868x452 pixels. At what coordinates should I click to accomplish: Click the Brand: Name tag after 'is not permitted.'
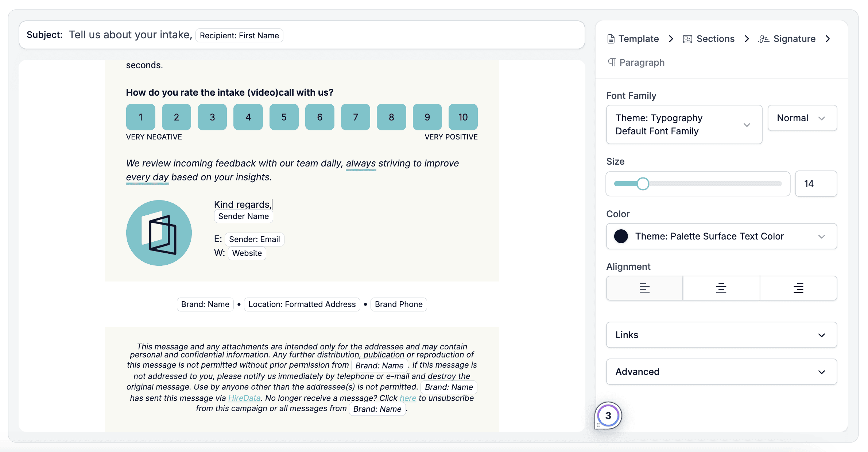[449, 387]
